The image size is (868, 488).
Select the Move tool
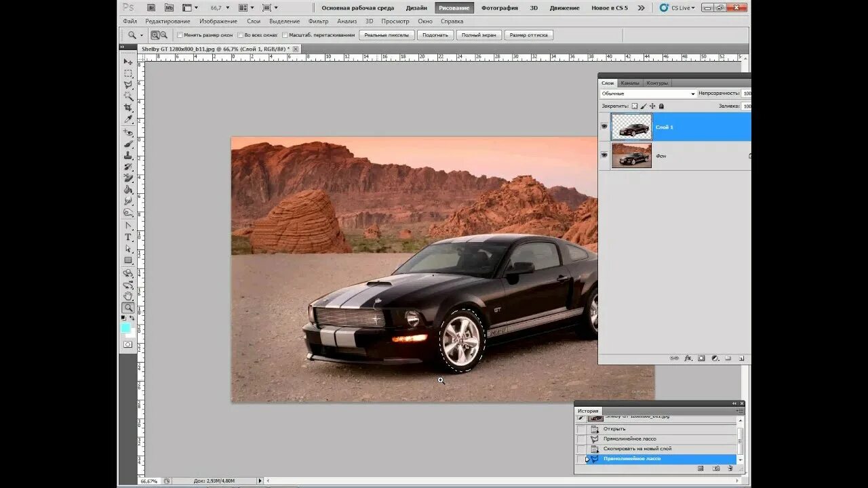(128, 62)
